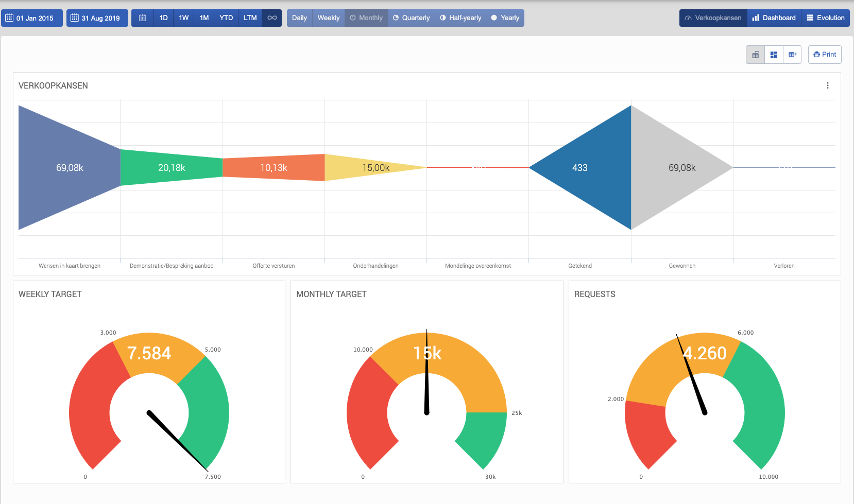Switch to the Evolution tab

(825, 18)
